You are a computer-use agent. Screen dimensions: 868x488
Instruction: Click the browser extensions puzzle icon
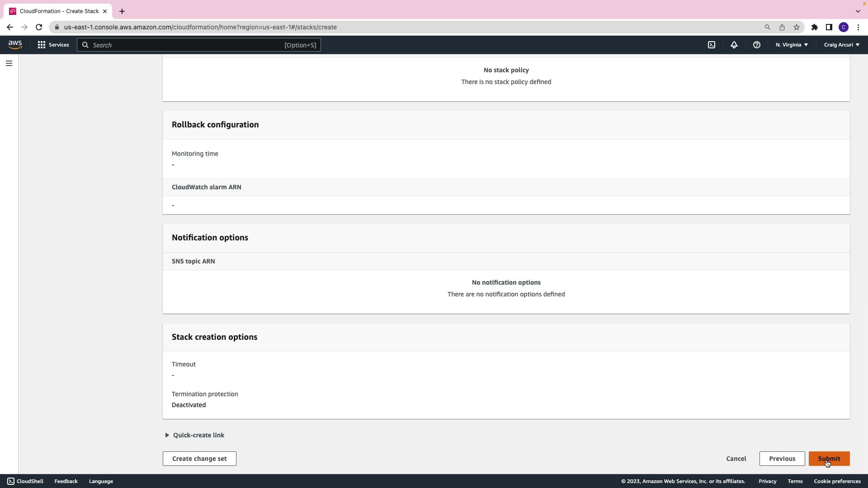pyautogui.click(x=814, y=27)
